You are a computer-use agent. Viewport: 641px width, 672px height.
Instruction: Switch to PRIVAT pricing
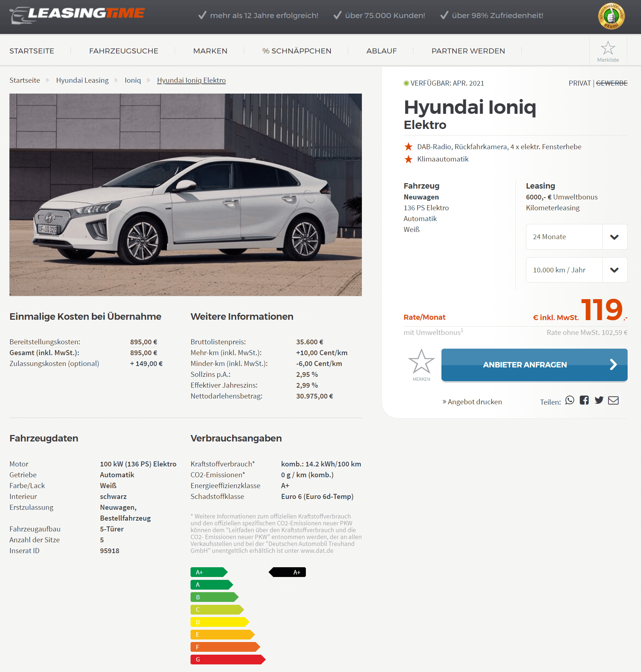pyautogui.click(x=580, y=83)
